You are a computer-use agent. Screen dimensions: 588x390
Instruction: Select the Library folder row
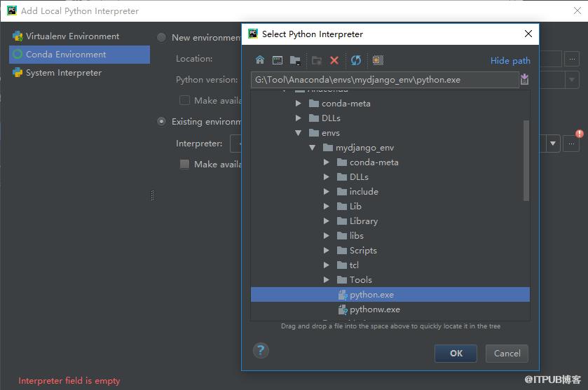[x=390, y=221]
